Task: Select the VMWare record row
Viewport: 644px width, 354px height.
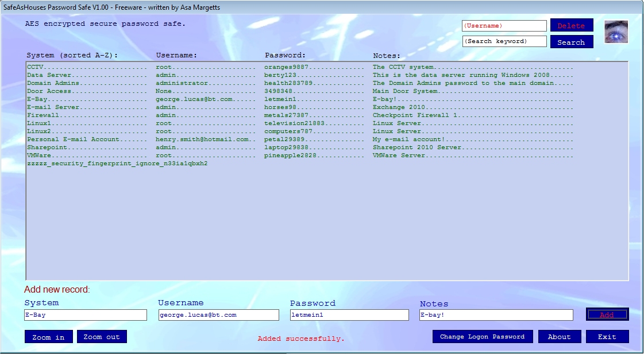Action: (x=300, y=155)
